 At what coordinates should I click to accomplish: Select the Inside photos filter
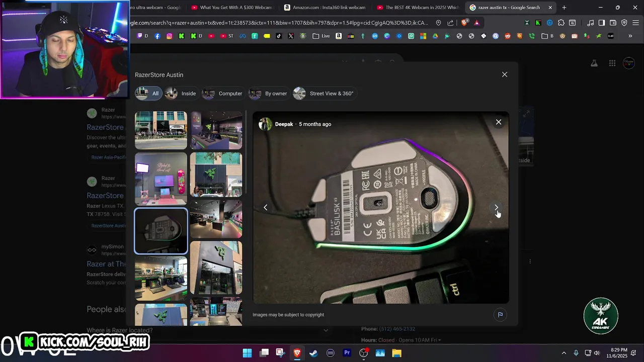(181, 94)
